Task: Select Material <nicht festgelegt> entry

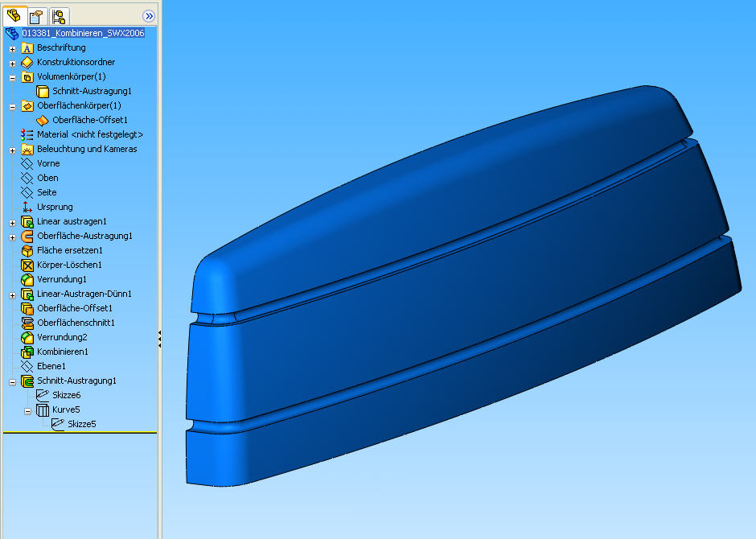Action: click(90, 134)
